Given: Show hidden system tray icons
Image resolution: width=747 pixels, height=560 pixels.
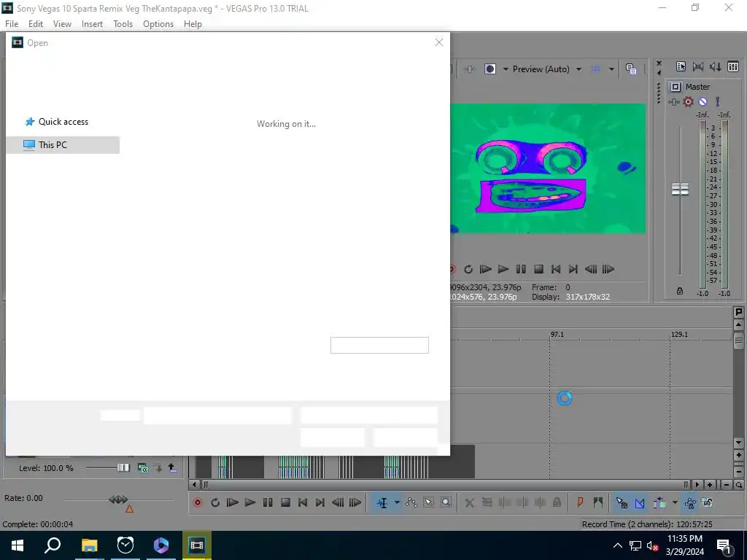Looking at the screenshot, I should point(617,545).
